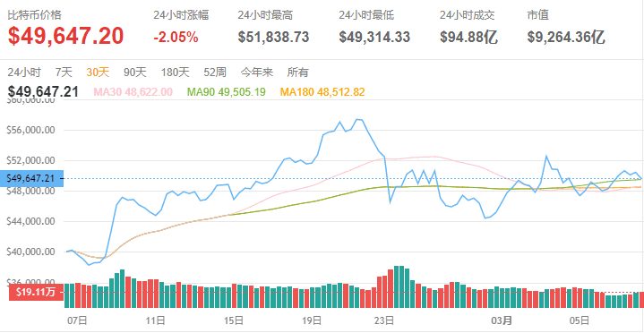Image resolution: width=644 pixels, height=333 pixels.
Task: Click the 07日 date label
Action: (77, 320)
